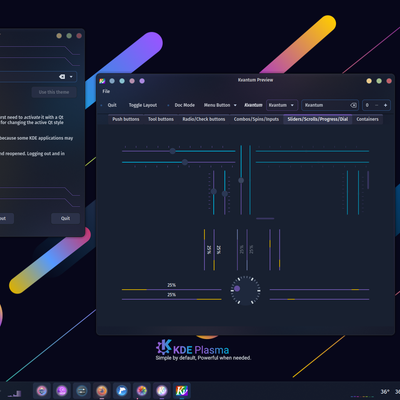The height and width of the screenshot is (400, 400).
Task: Toggle the Doc Mode checkable button
Action: pos(184,105)
